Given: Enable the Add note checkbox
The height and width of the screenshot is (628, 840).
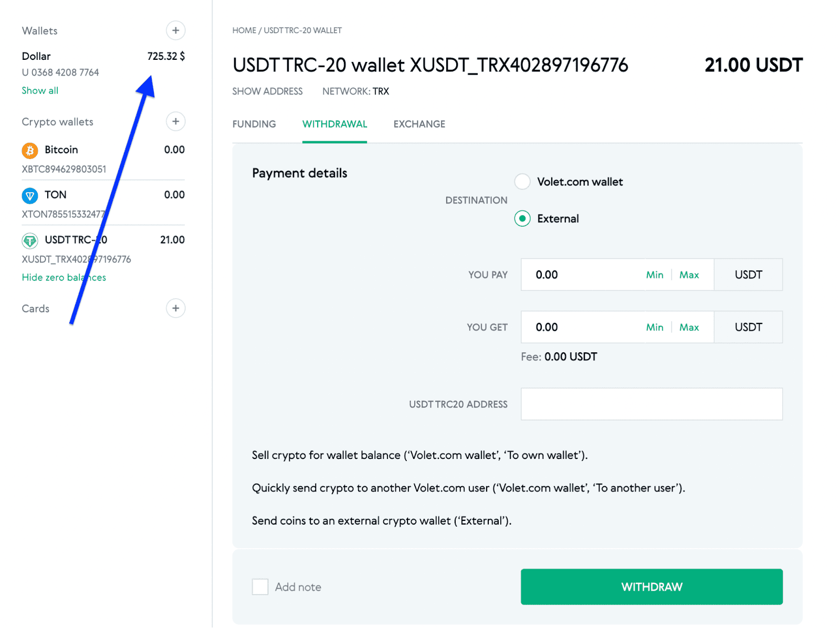Looking at the screenshot, I should pos(260,587).
